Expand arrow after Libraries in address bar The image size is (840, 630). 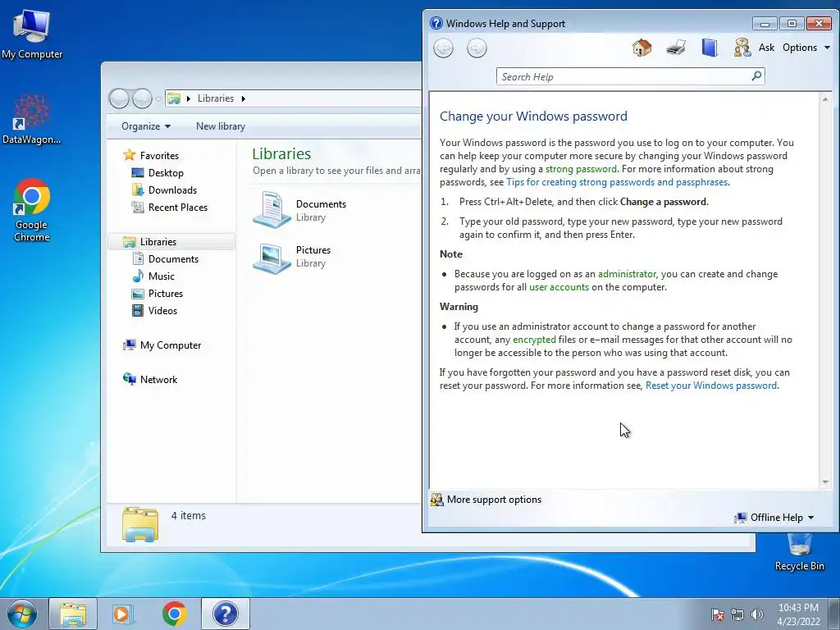click(243, 98)
